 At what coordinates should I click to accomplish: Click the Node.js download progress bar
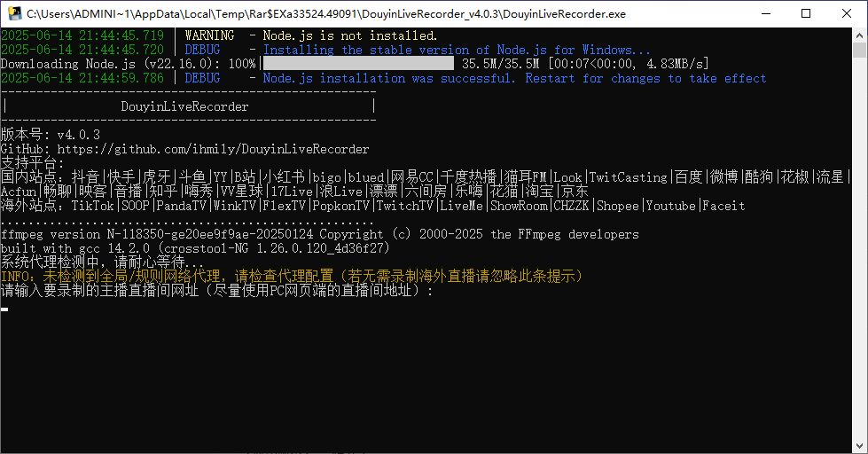(357, 64)
